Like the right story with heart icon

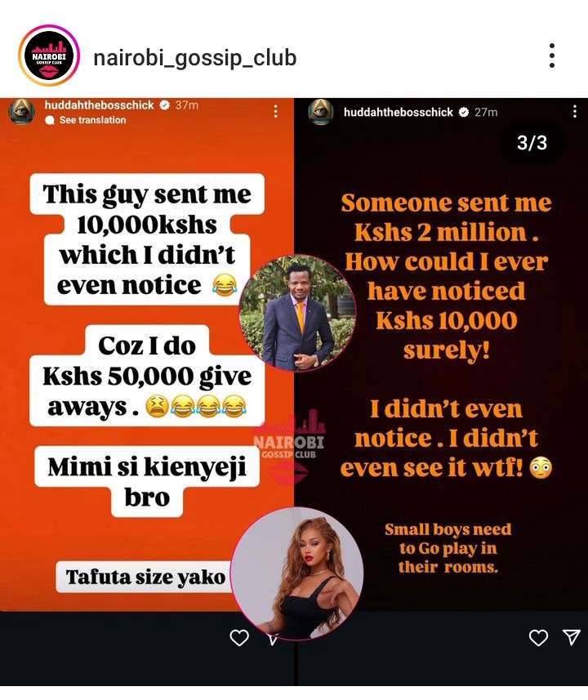click(x=538, y=637)
